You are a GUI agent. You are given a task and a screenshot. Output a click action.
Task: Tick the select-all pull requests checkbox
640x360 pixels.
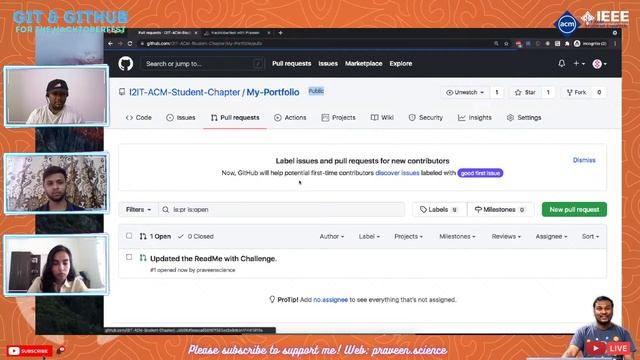tap(129, 236)
